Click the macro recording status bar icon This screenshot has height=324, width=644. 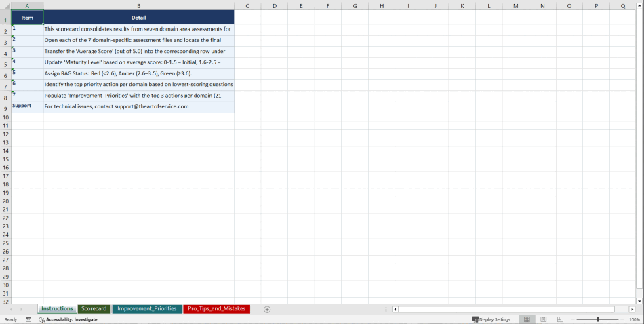pos(28,319)
